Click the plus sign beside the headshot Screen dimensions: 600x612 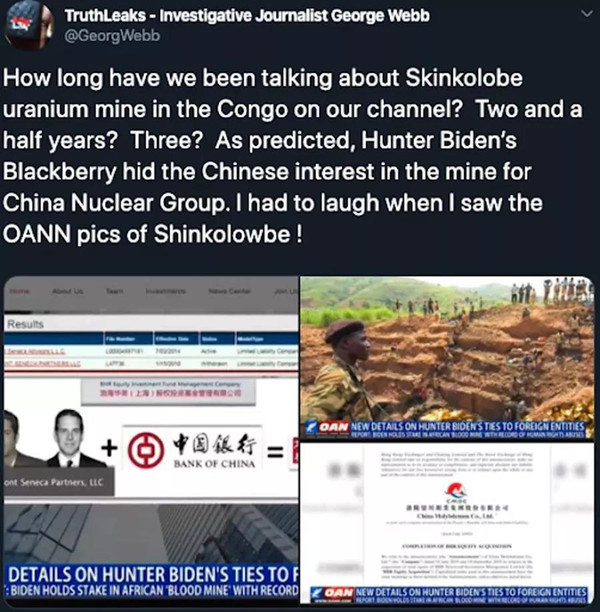[109, 448]
